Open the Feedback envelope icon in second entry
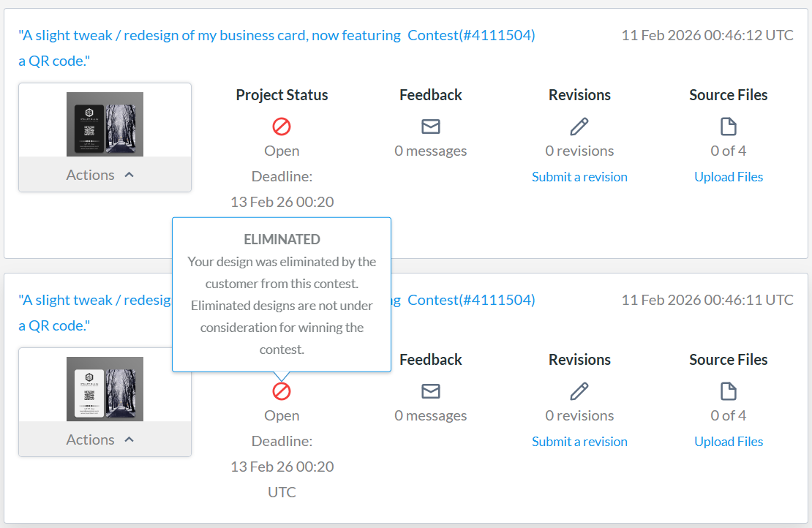 coord(431,391)
